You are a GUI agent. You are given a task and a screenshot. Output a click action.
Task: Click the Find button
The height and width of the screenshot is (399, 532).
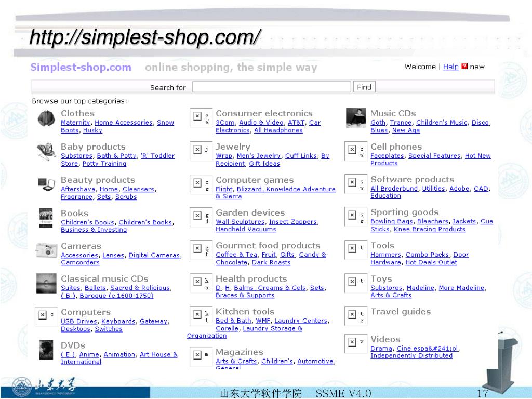364,87
